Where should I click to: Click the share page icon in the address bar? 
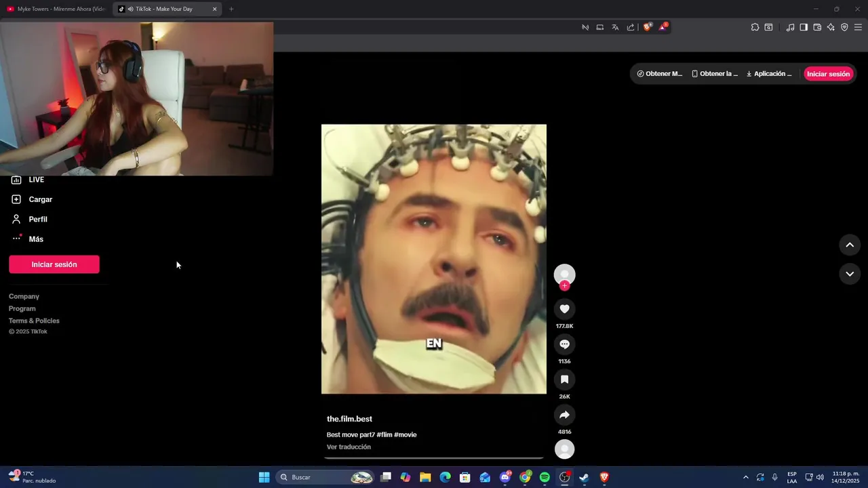(x=631, y=27)
